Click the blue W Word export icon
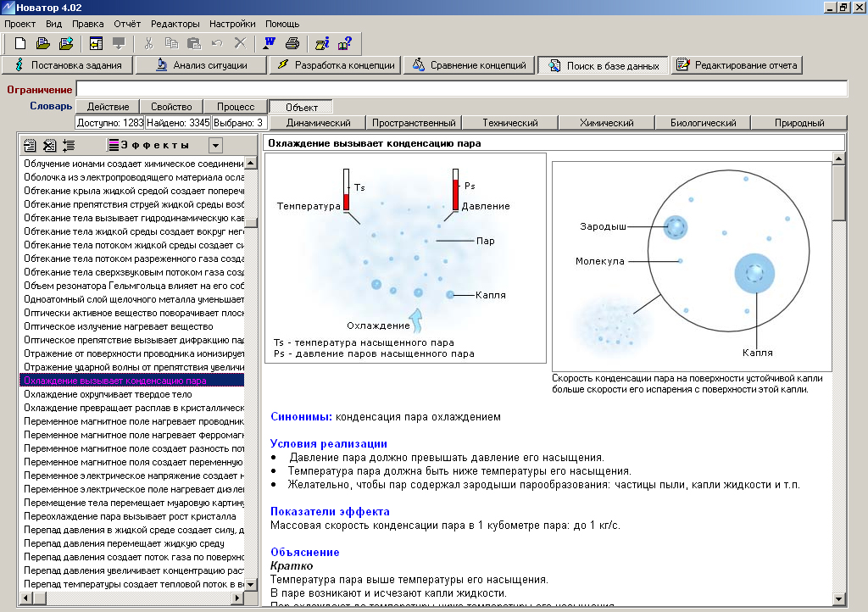 click(x=270, y=43)
